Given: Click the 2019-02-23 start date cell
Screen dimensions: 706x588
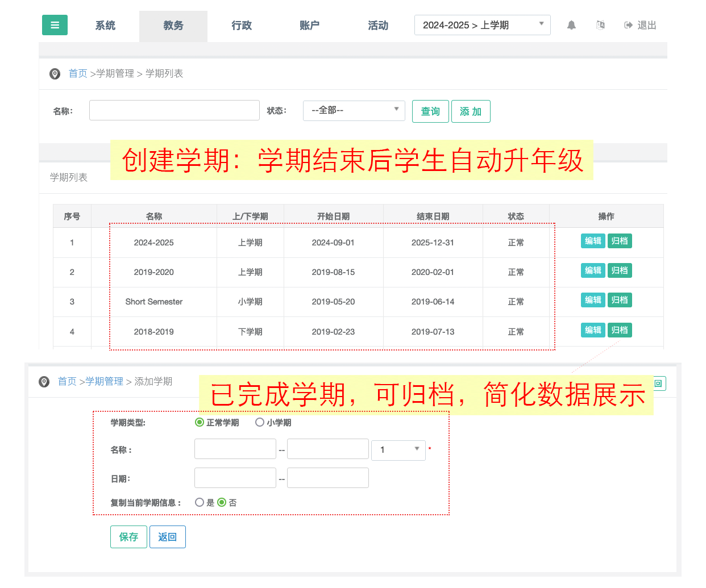Looking at the screenshot, I should [334, 332].
